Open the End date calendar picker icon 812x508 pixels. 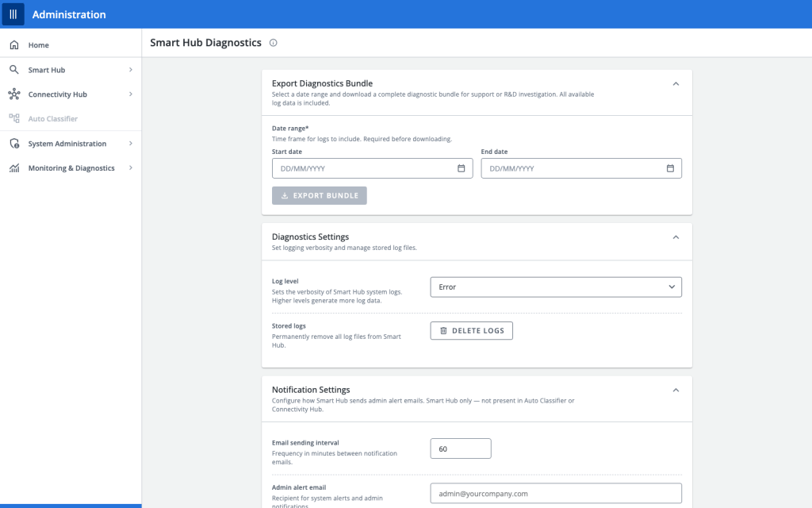tap(670, 168)
